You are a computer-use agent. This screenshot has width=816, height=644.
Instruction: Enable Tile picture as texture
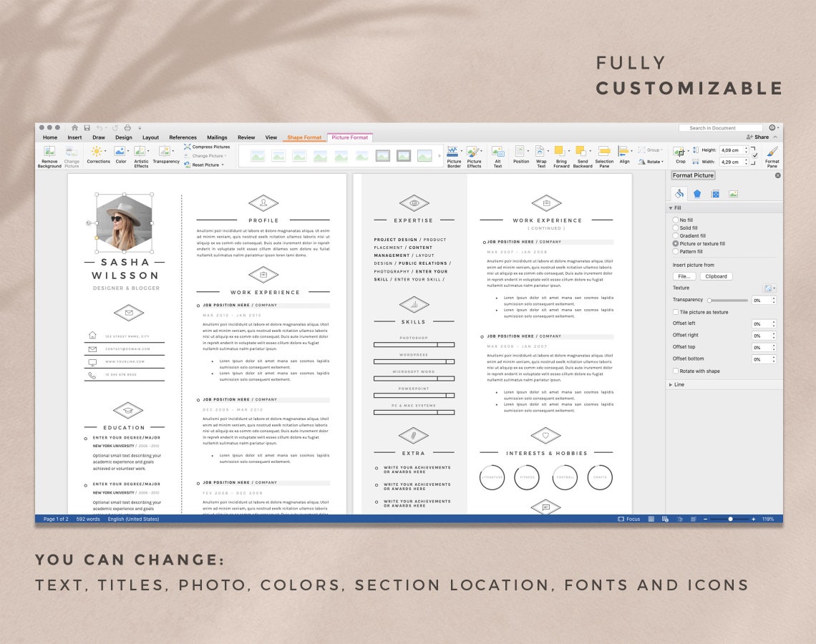[674, 311]
